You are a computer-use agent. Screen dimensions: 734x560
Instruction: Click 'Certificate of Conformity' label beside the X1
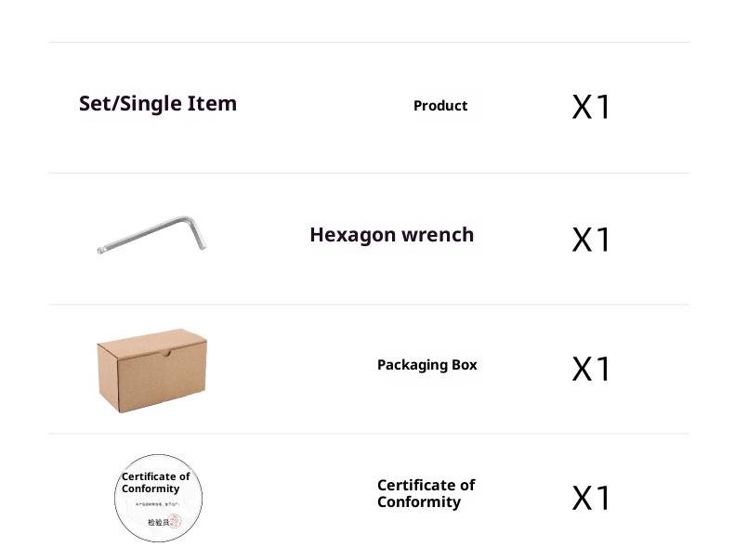click(x=426, y=493)
